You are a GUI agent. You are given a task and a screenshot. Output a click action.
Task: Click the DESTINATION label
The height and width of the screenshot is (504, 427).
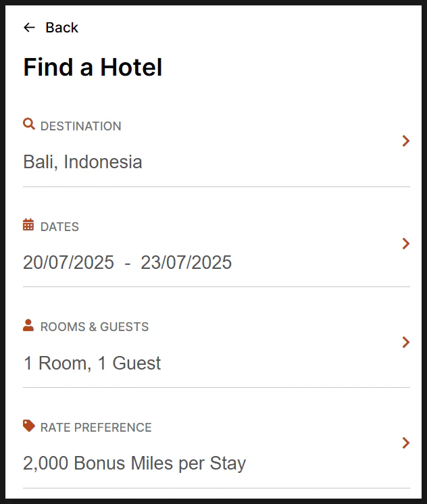click(80, 126)
